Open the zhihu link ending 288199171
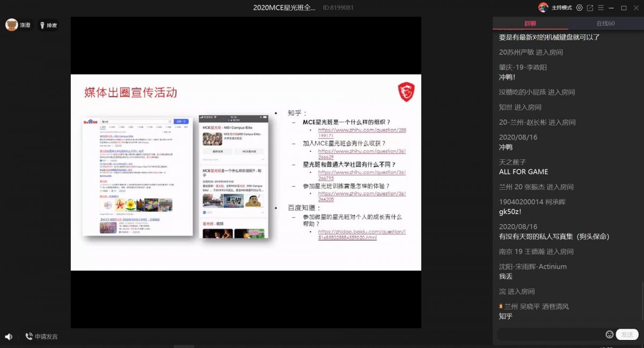644x348 pixels. (x=362, y=133)
